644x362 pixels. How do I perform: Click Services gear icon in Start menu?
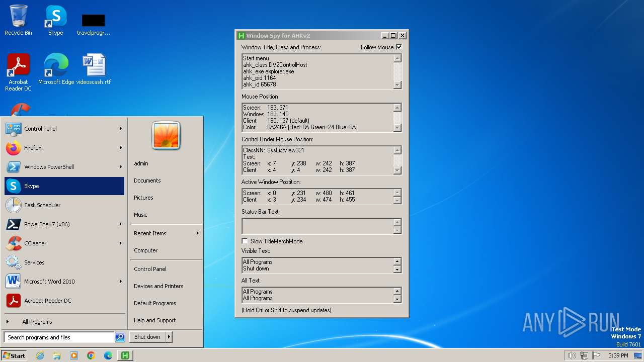[14, 262]
